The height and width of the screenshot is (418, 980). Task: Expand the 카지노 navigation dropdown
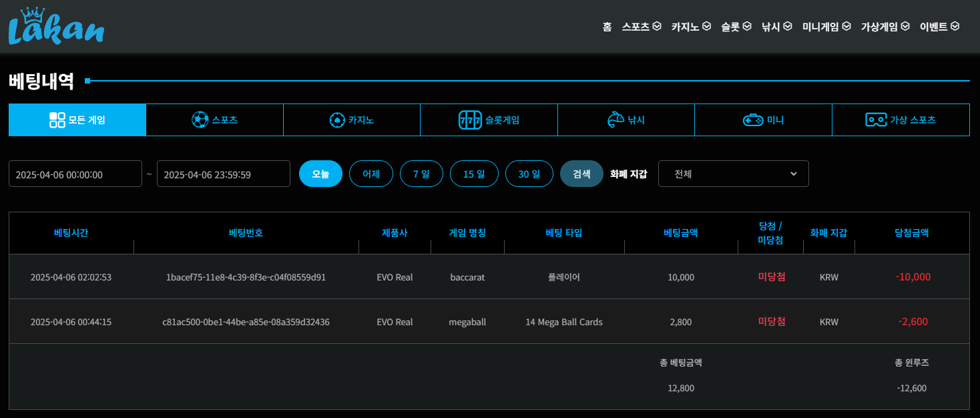coord(691,27)
